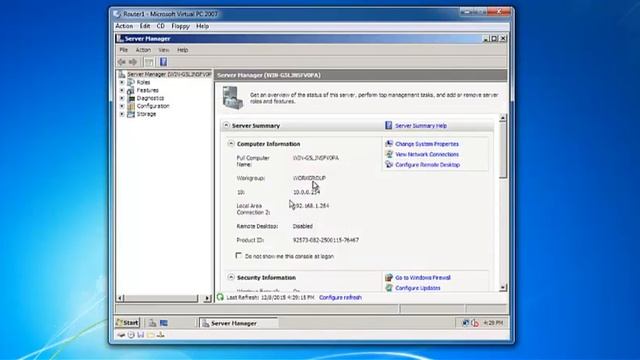Screen dimensions: 640x360
Task: Collapse the Security Information section
Action: point(231,277)
